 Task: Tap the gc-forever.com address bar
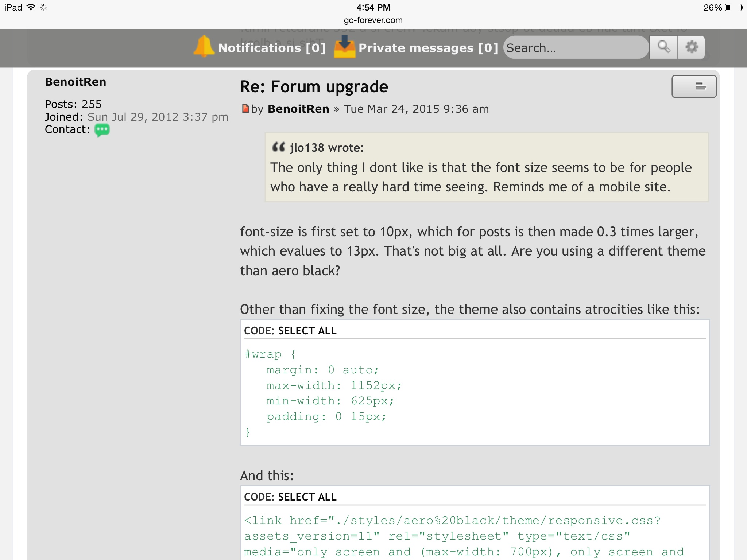click(373, 20)
